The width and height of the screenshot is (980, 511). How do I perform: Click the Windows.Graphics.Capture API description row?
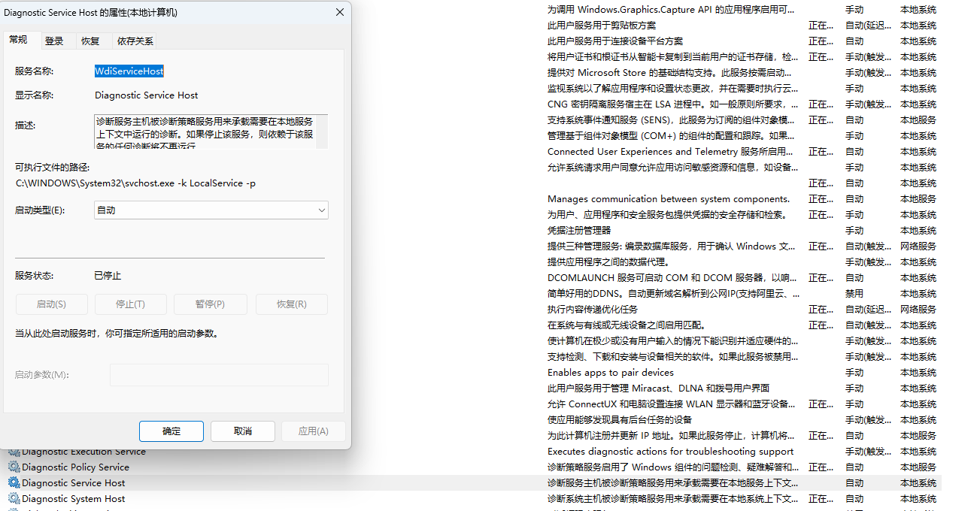(x=671, y=10)
